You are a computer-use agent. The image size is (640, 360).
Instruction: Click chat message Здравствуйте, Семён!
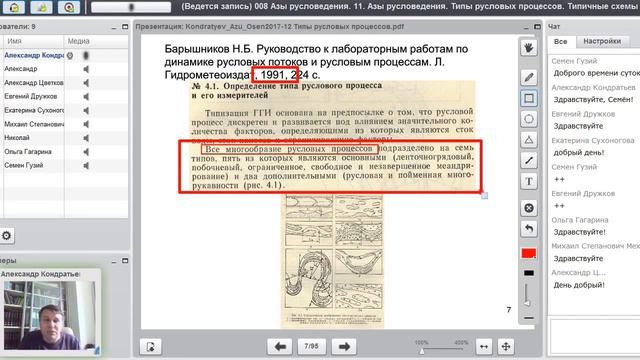tap(593, 100)
